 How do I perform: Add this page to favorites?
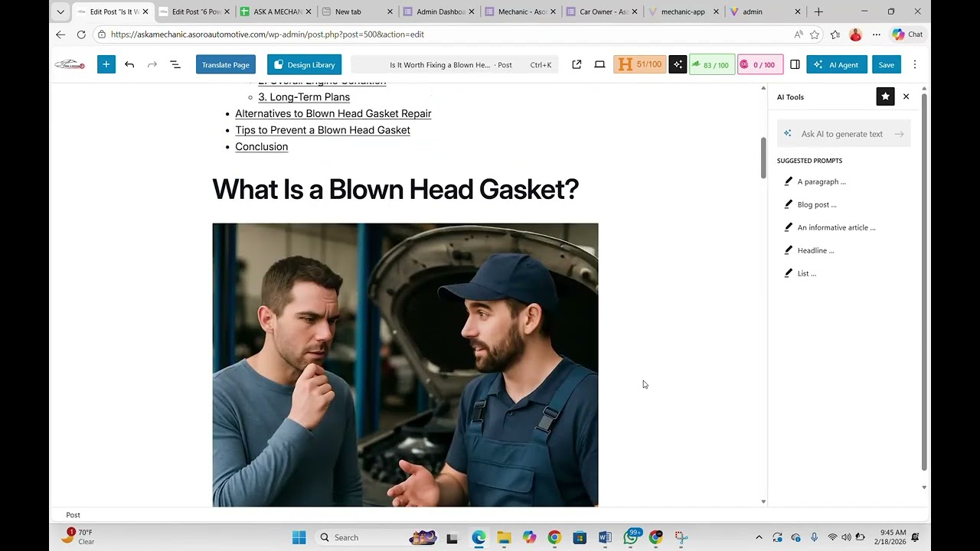[x=815, y=34]
